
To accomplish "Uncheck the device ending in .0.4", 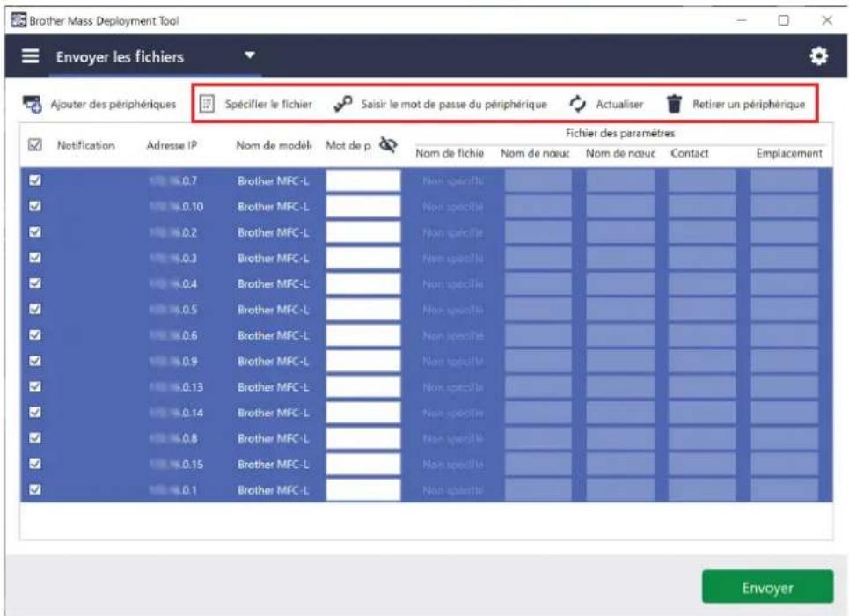I will click(34, 283).
